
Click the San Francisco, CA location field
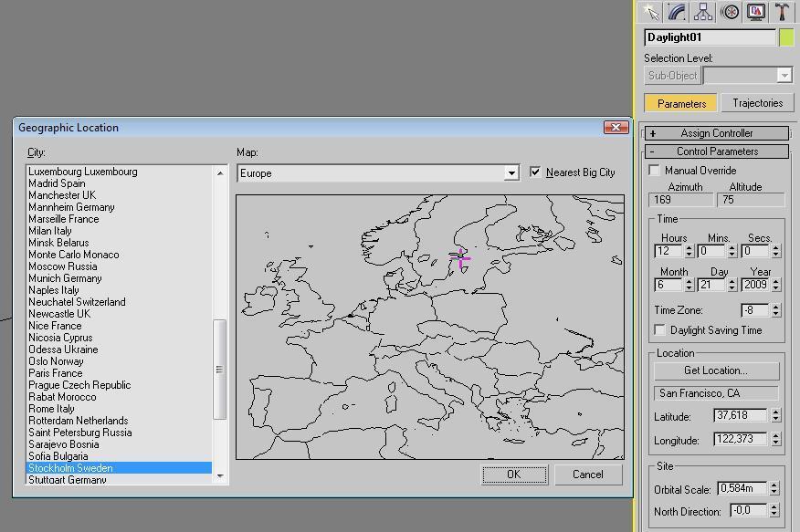click(x=716, y=393)
